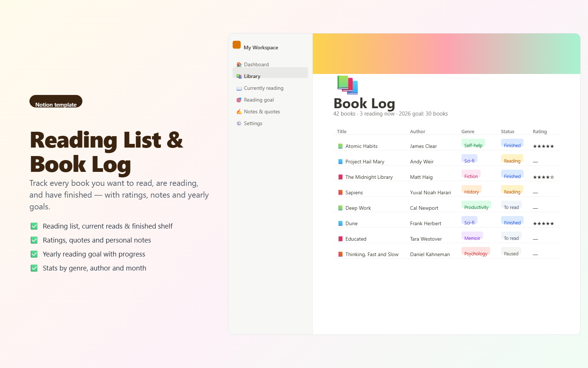The width and height of the screenshot is (588, 368).
Task: Click the green book icon beside Deep Work
Action: (x=340, y=208)
